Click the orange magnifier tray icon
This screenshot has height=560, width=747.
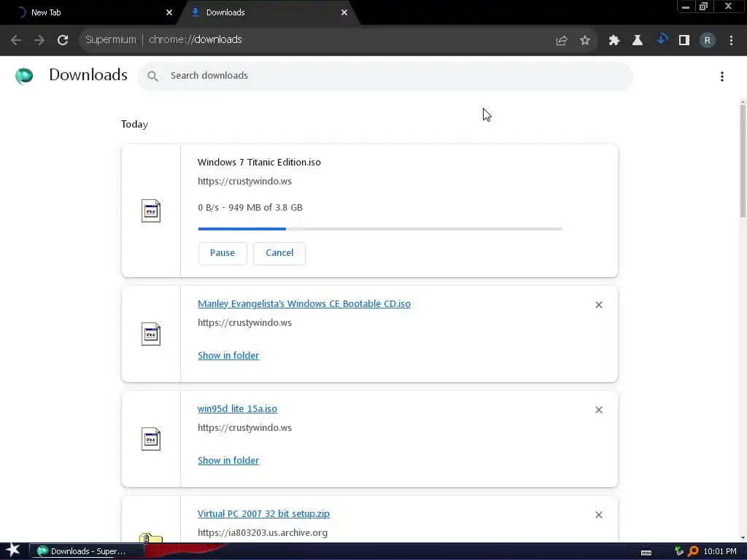693,551
